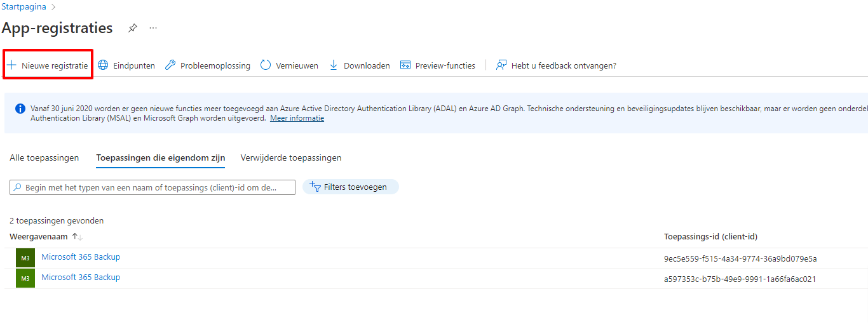
Task: Click the Nieuwe registratie label
Action: click(55, 65)
